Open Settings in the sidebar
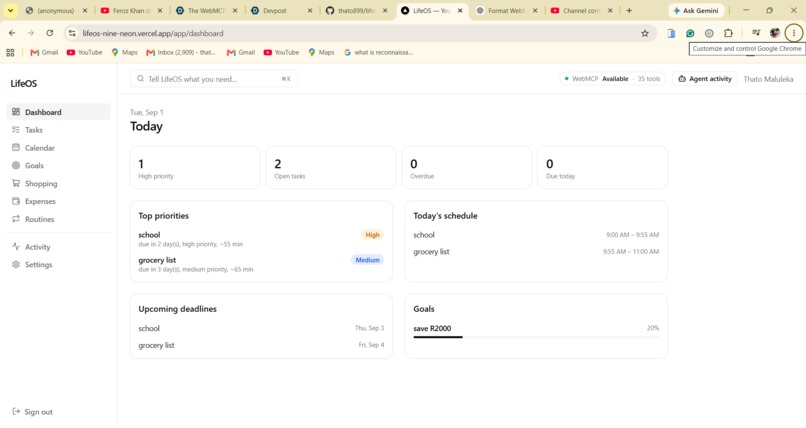 (x=58, y=265)
